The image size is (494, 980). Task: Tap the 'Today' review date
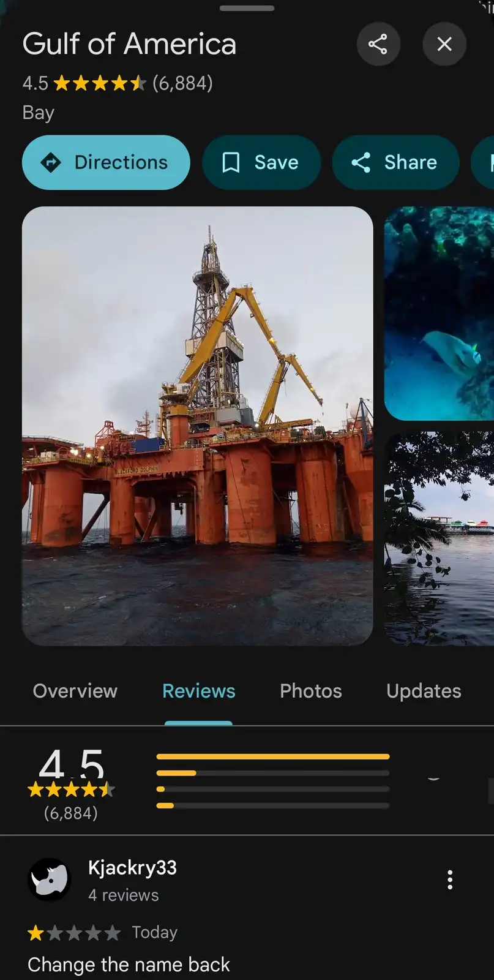(155, 932)
